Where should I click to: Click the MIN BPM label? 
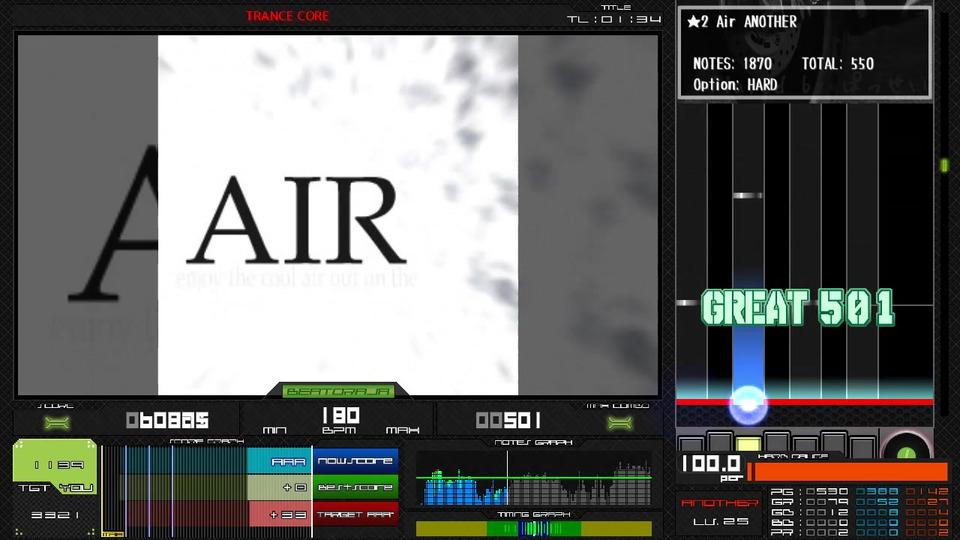point(274,430)
